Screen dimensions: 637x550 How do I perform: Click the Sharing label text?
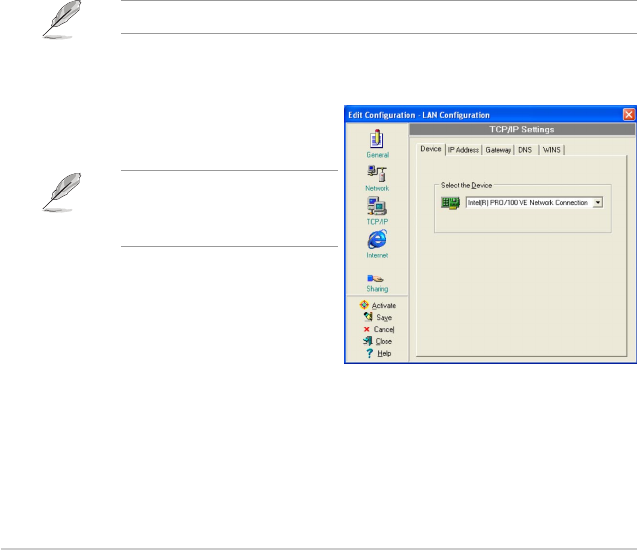pyautogui.click(x=377, y=289)
